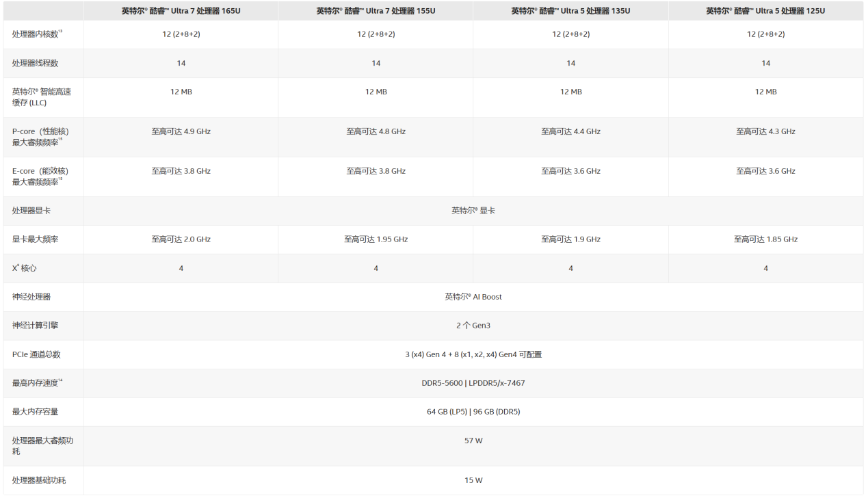
Task: Click the 57 W max turbo power value
Action: tap(473, 441)
